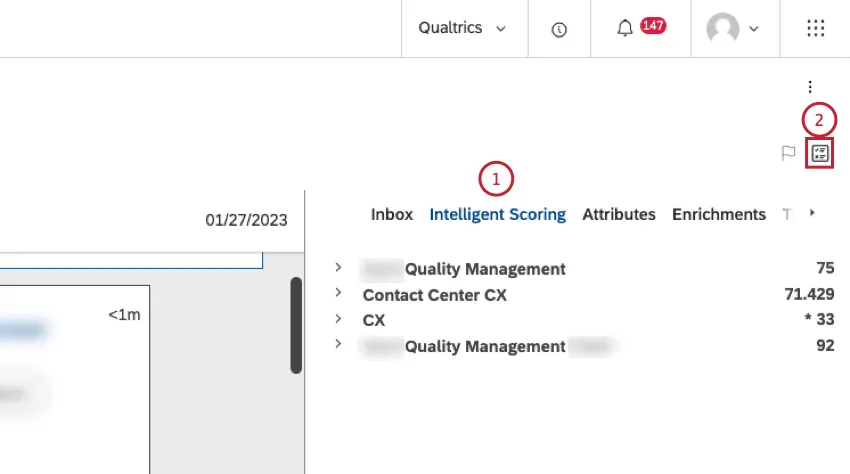Expand the last Quality Management row
Image resolution: width=850 pixels, height=474 pixels.
pos(339,345)
